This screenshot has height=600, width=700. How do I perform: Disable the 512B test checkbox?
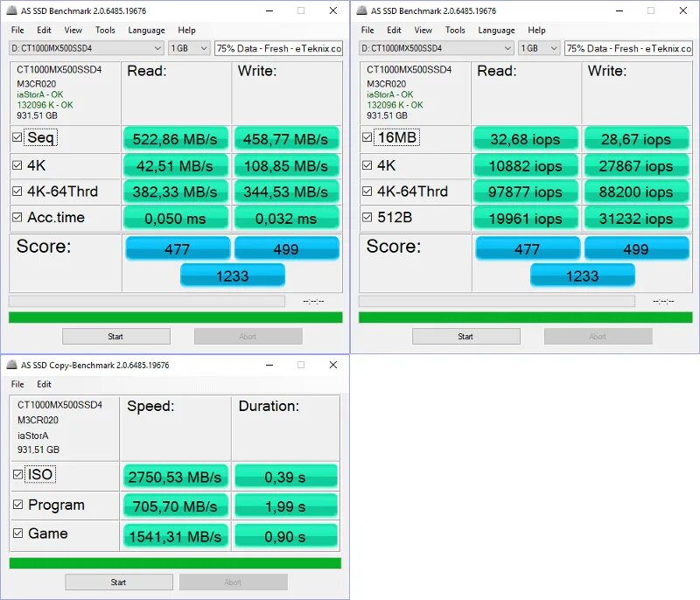367,217
